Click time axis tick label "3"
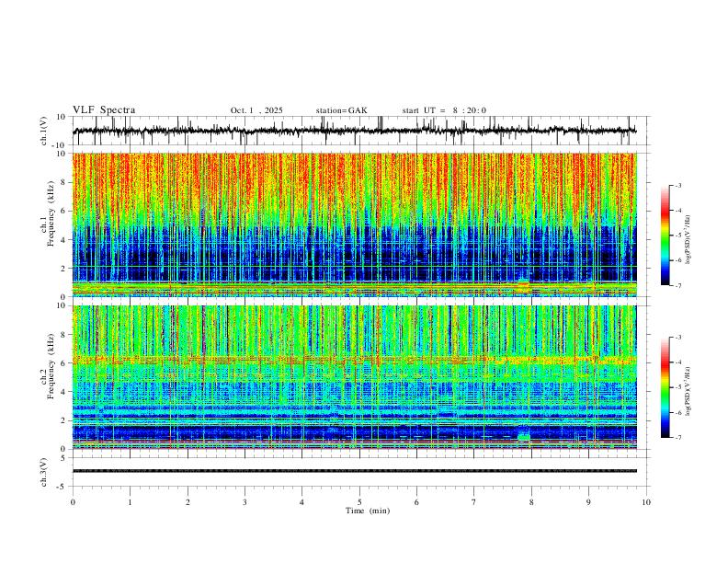Image resolution: width=728 pixels, height=563 pixels. tap(245, 502)
